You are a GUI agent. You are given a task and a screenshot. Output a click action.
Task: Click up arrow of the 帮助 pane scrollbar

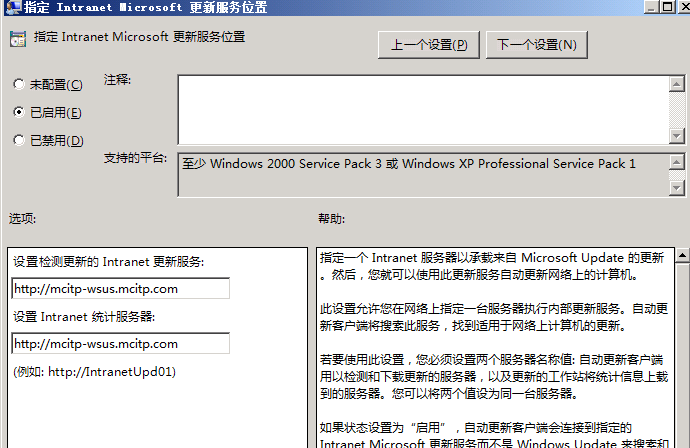pos(683,255)
